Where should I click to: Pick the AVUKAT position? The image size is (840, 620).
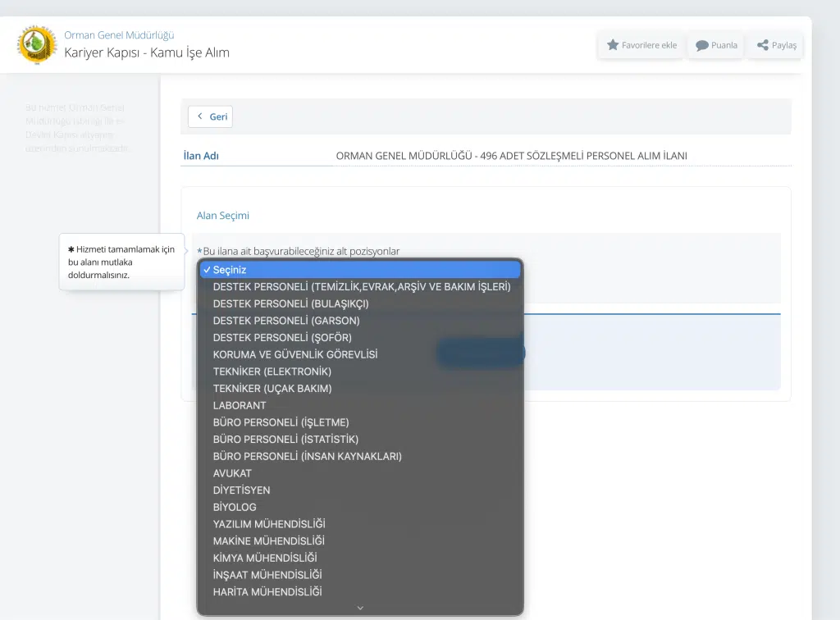(x=232, y=473)
